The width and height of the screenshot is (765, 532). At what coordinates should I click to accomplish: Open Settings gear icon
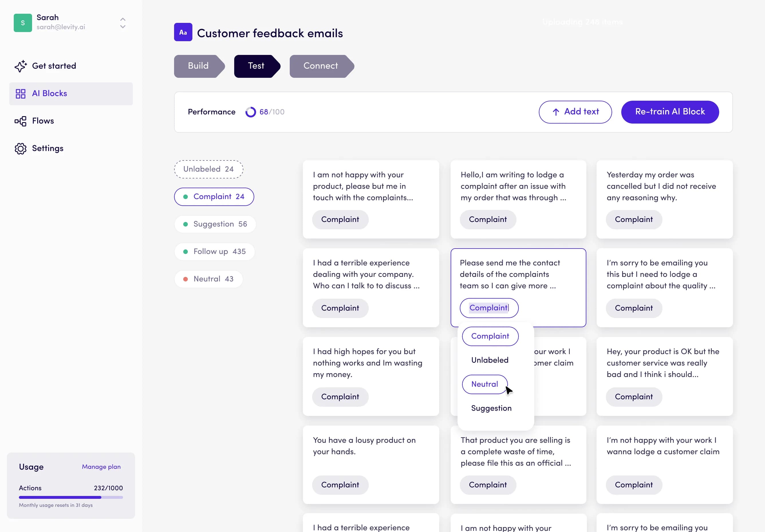[x=20, y=148]
